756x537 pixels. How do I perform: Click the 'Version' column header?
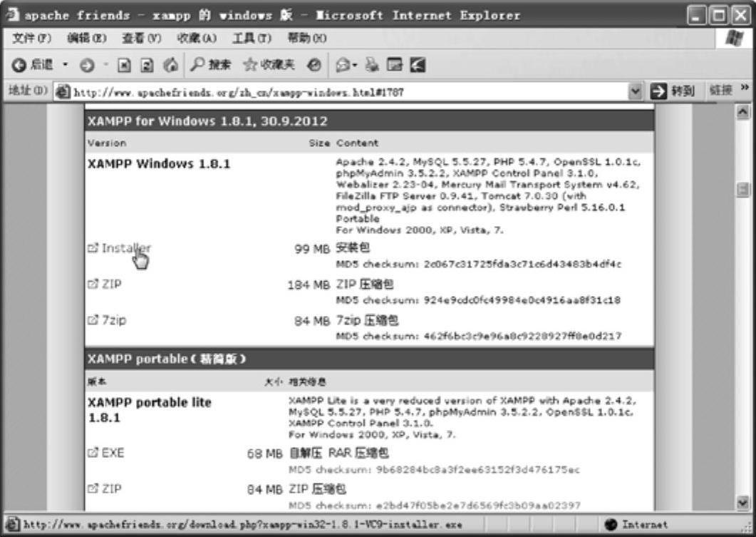107,143
